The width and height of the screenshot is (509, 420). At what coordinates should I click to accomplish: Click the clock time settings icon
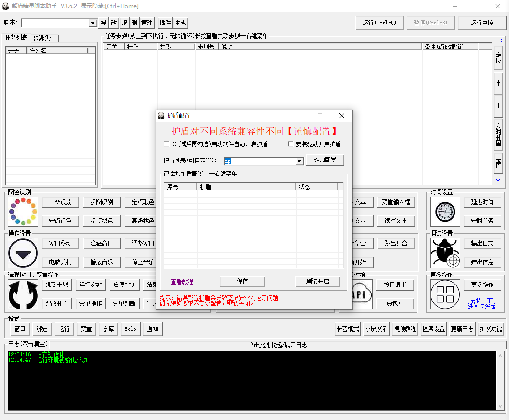pos(445,211)
